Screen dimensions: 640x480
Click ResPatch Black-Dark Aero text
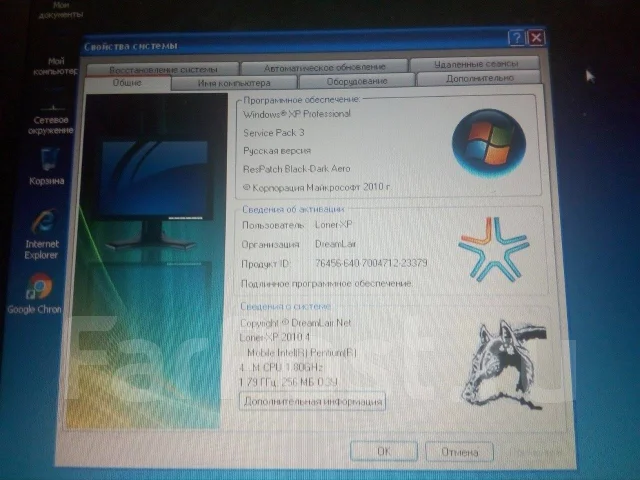296,169
